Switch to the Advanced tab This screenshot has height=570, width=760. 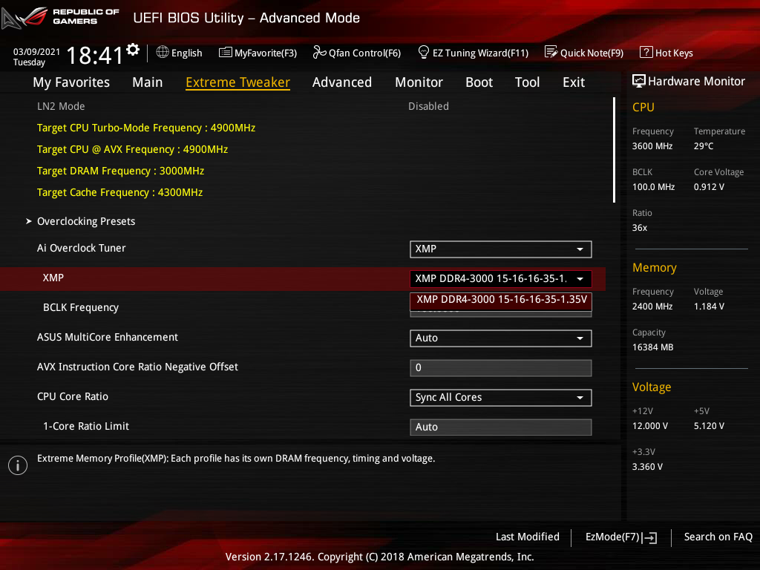point(342,82)
